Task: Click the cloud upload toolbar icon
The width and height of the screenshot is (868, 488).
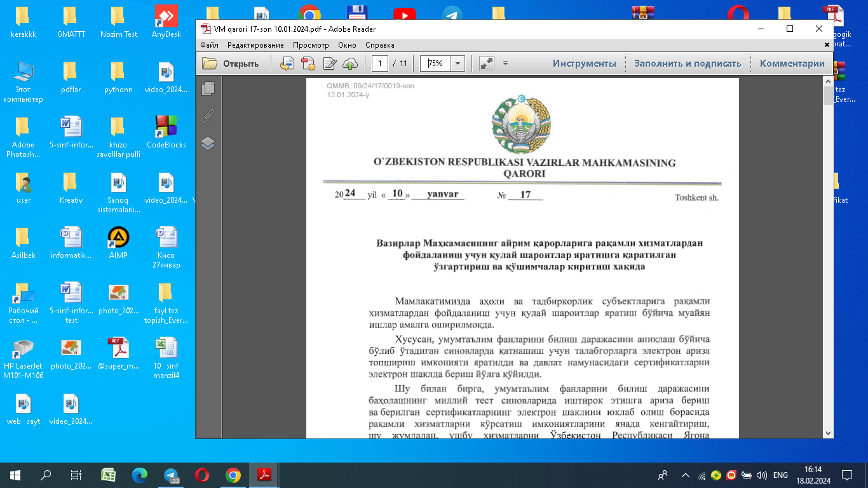Action: coord(350,64)
